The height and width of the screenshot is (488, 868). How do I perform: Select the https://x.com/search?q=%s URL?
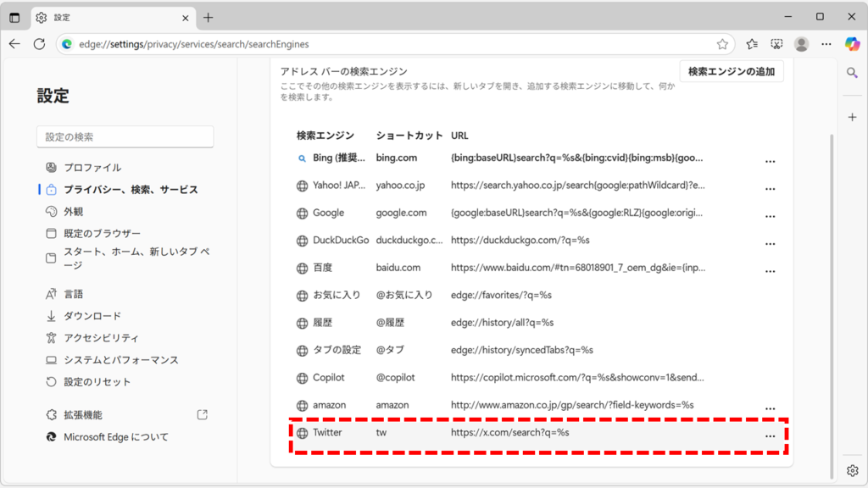(x=509, y=433)
